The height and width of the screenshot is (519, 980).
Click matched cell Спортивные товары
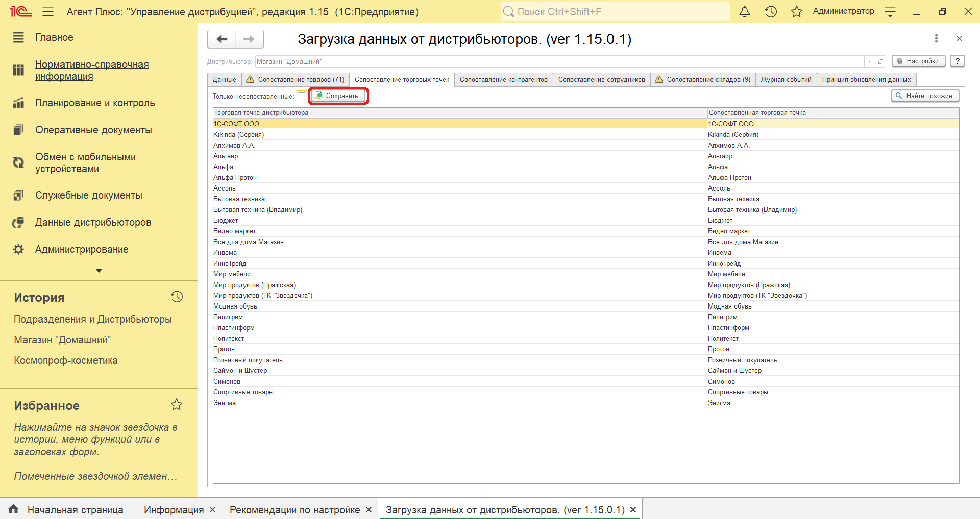click(x=833, y=392)
